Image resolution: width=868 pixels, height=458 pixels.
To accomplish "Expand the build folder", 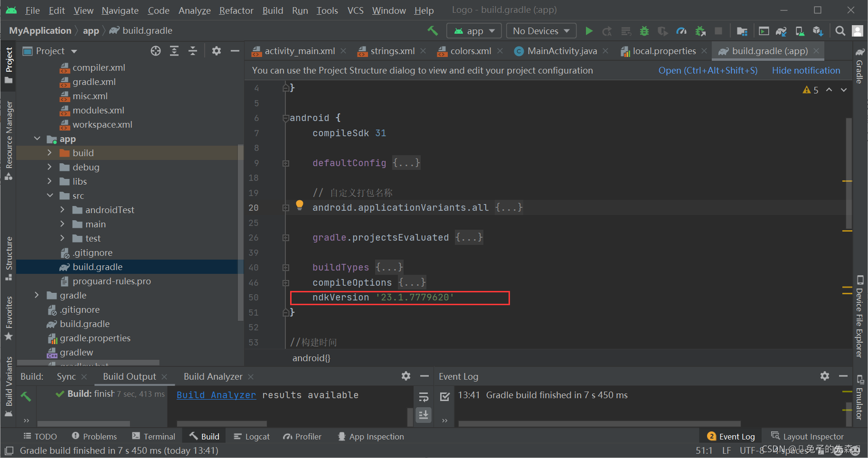I will (49, 153).
